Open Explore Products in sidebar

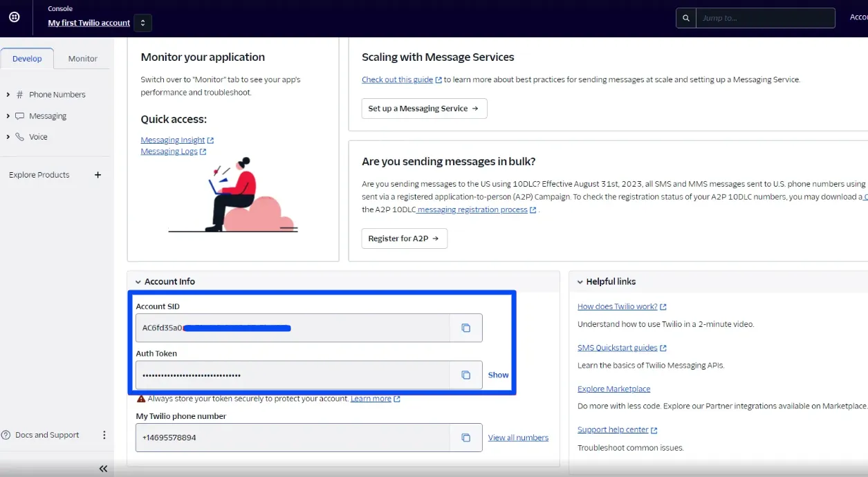[39, 175]
